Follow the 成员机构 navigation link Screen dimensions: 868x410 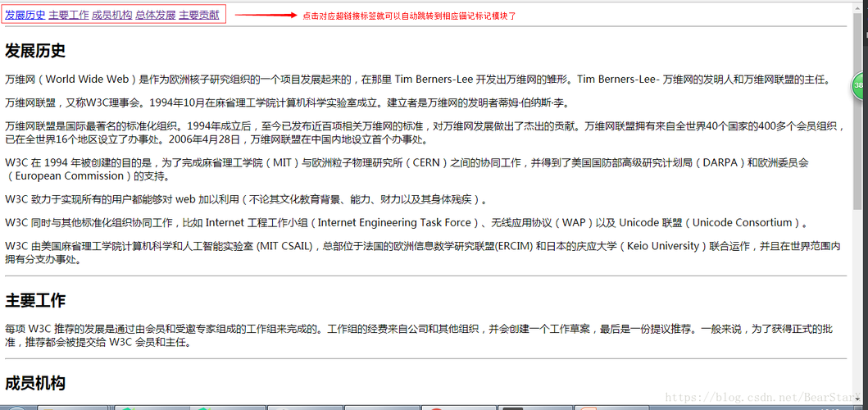(111, 16)
